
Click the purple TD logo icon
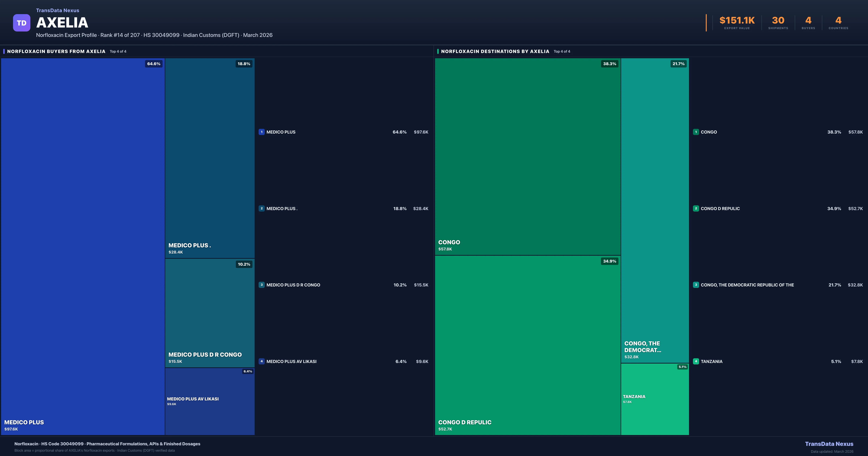(x=22, y=23)
